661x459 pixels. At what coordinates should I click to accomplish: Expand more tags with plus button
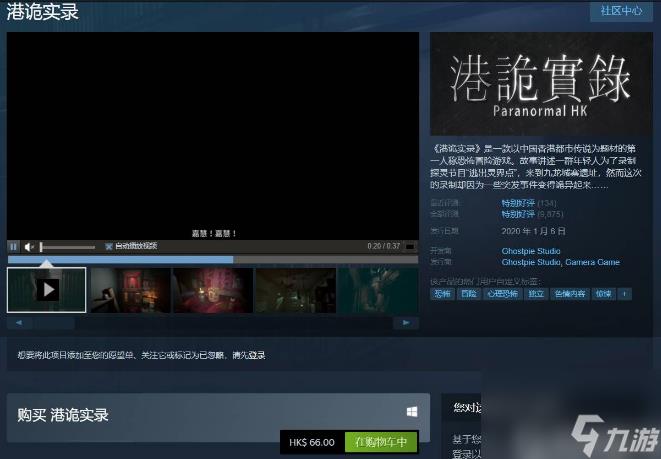(x=624, y=294)
